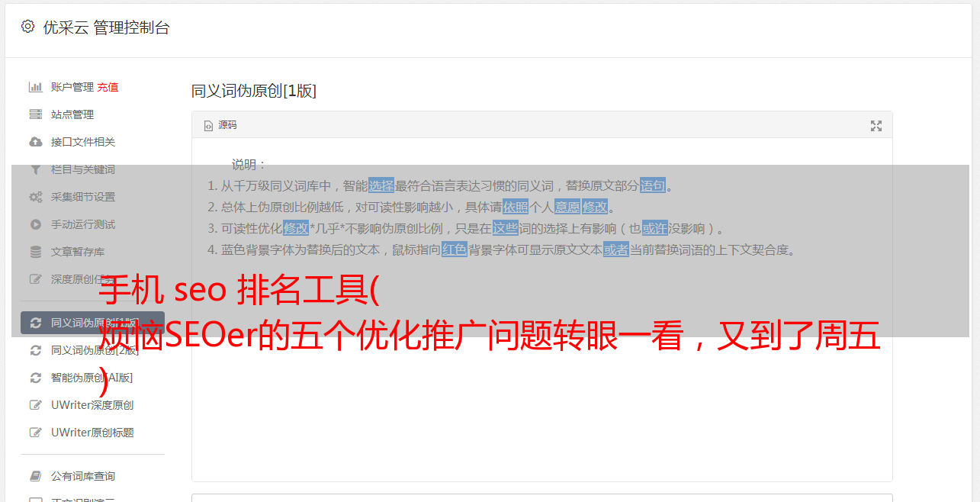Click the 手动运行测试 play icon
The height and width of the screenshot is (502, 980).
[35, 224]
